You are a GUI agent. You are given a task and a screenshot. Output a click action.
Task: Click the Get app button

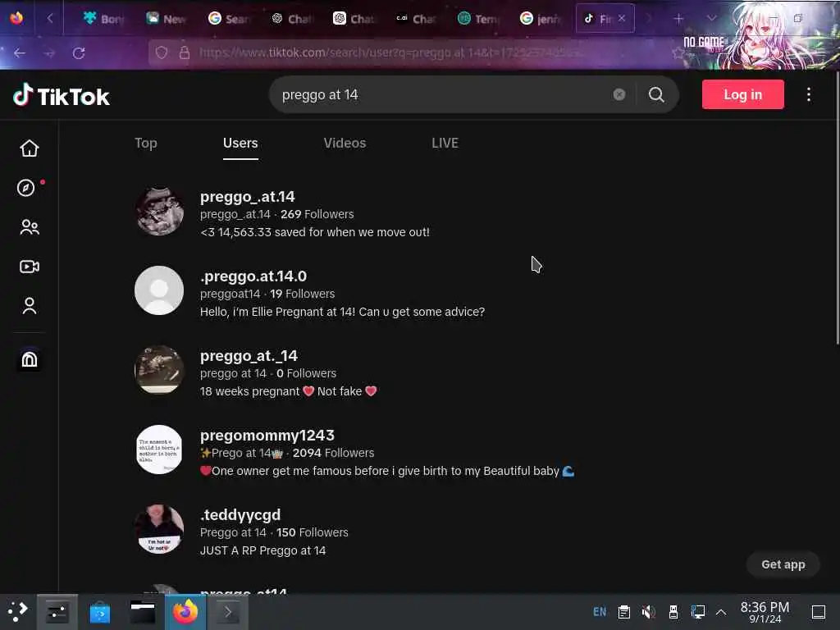pos(783,564)
